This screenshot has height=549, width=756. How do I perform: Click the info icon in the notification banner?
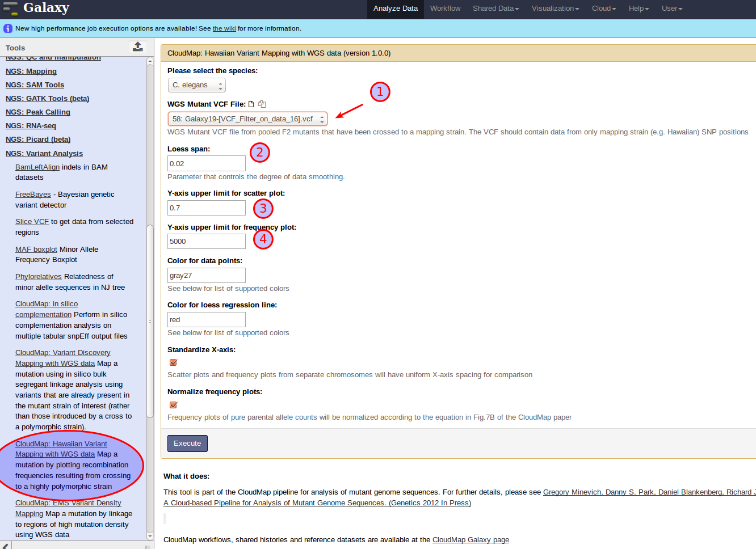[8, 28]
